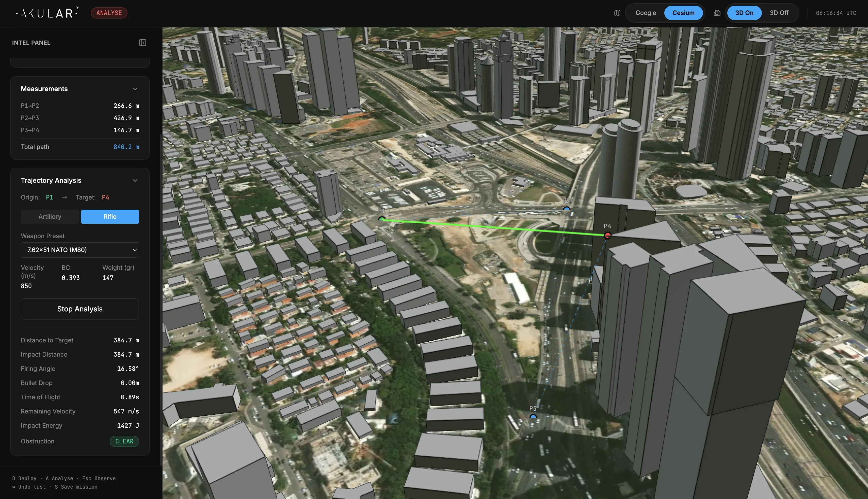Select the P2 waypoint marker

tap(567, 208)
